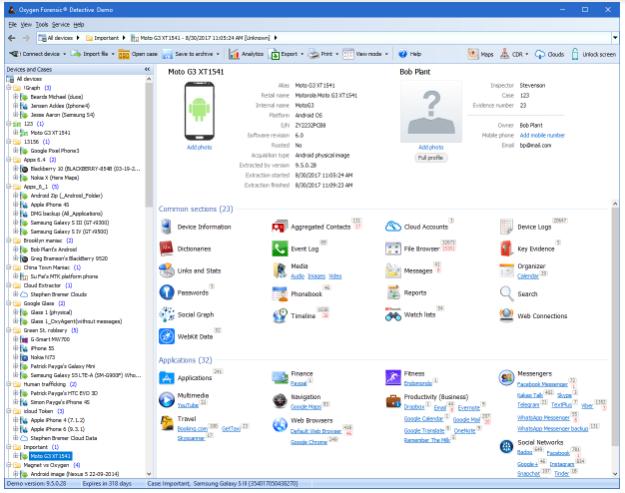Open the address bar history dropdown
Screen dimensions: 625x493
(x=615, y=38)
